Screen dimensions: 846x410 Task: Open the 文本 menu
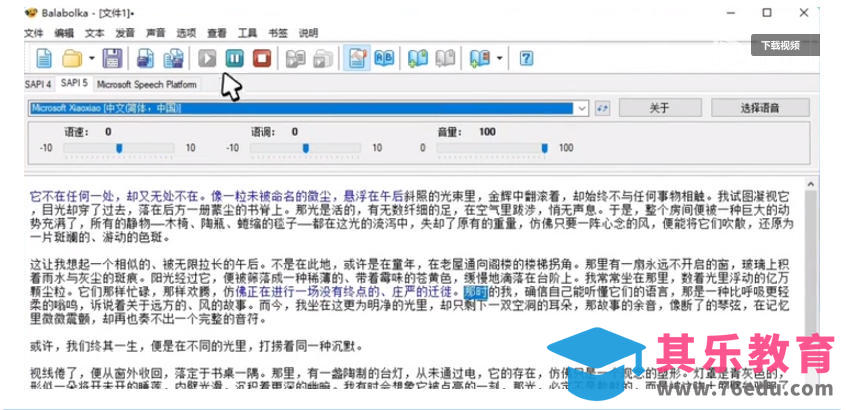(94, 33)
